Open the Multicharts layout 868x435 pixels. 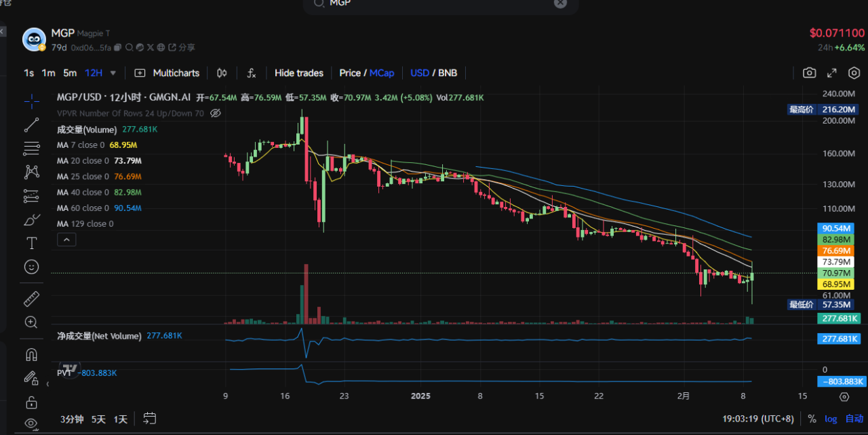167,73
